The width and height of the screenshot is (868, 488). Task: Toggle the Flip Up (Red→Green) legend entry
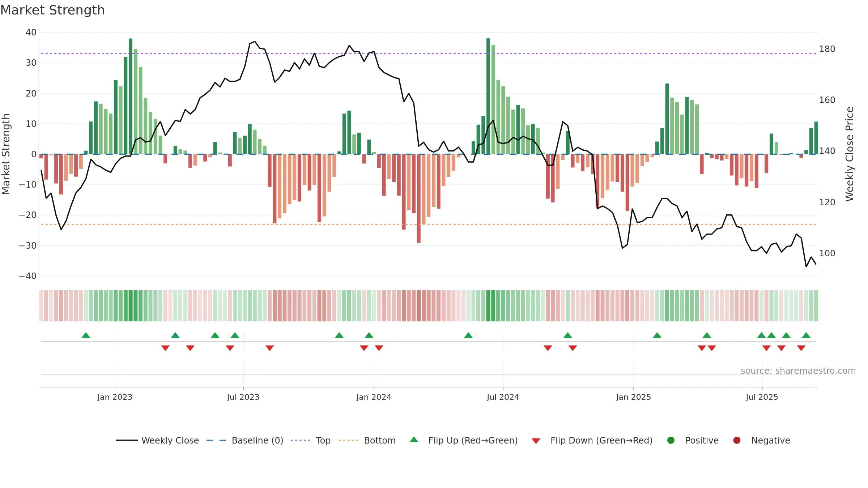click(464, 440)
